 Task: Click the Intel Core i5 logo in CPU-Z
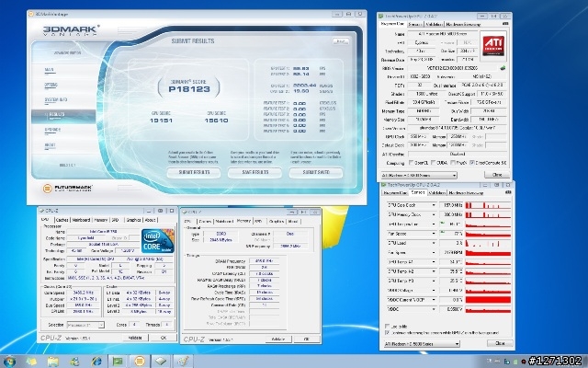pyautogui.click(x=158, y=241)
